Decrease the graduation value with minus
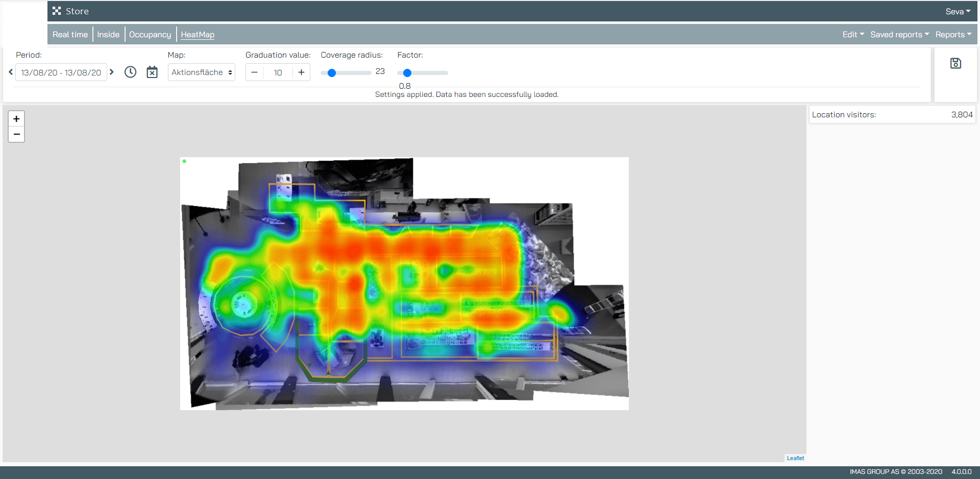 tap(254, 72)
